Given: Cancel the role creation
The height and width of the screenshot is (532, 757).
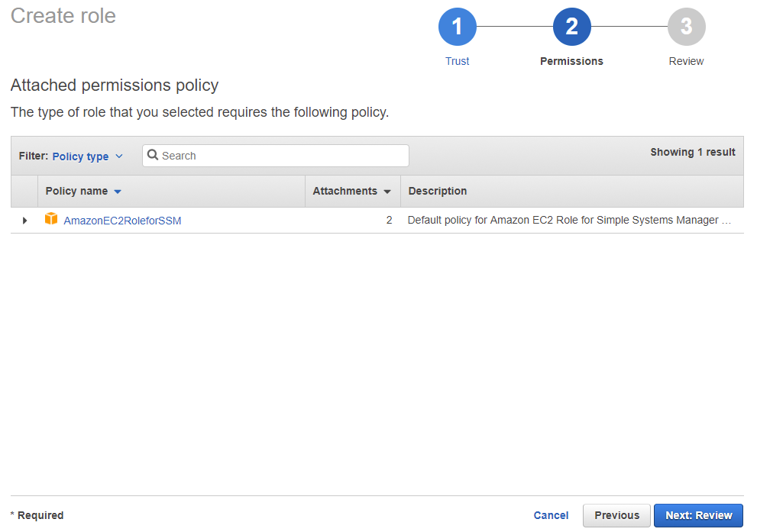Looking at the screenshot, I should [551, 515].
